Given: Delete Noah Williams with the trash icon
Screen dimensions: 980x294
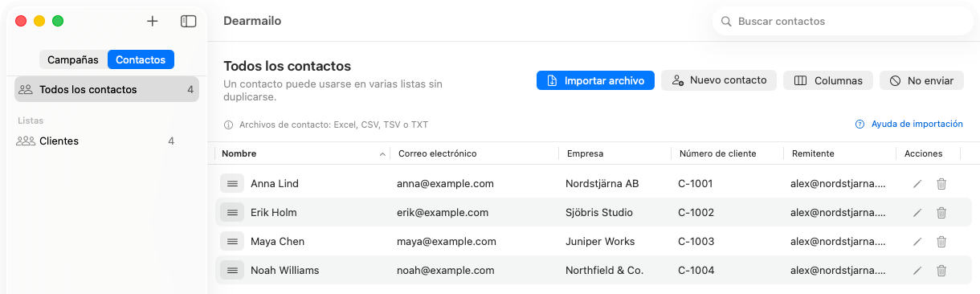Looking at the screenshot, I should [941, 270].
